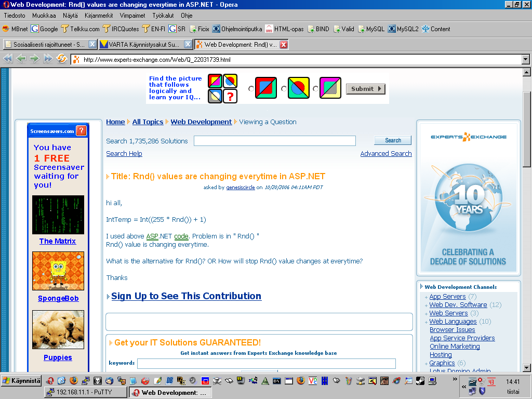Click the Search button
This screenshot has height=399, width=532.
pyautogui.click(x=393, y=140)
